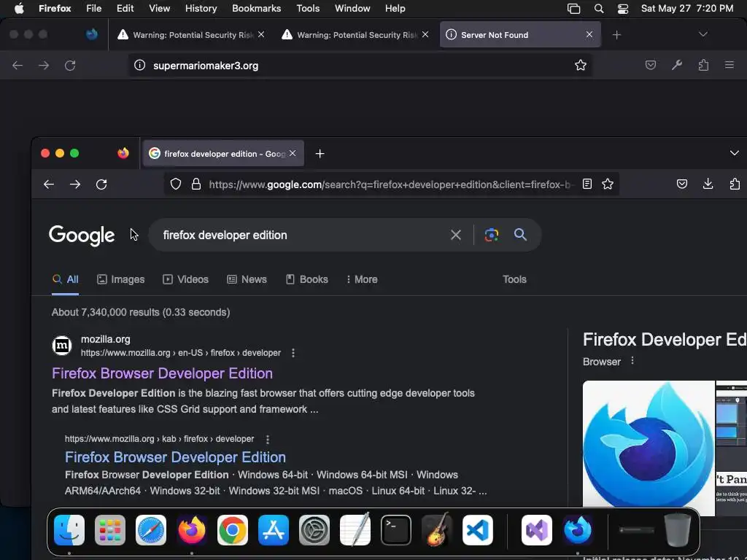Open Google Chrome from the Dock
The width and height of the screenshot is (747, 560).
tap(233, 530)
